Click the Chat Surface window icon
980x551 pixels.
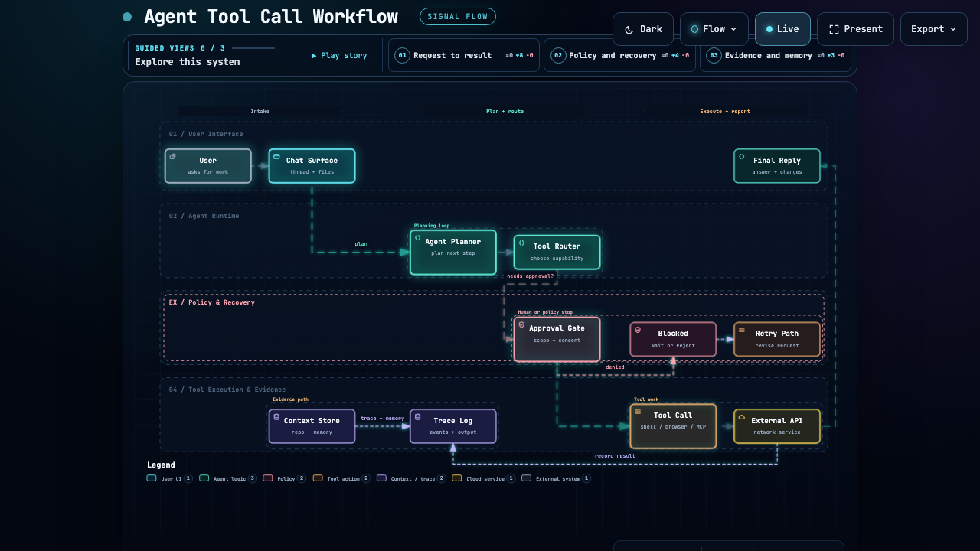276,156
